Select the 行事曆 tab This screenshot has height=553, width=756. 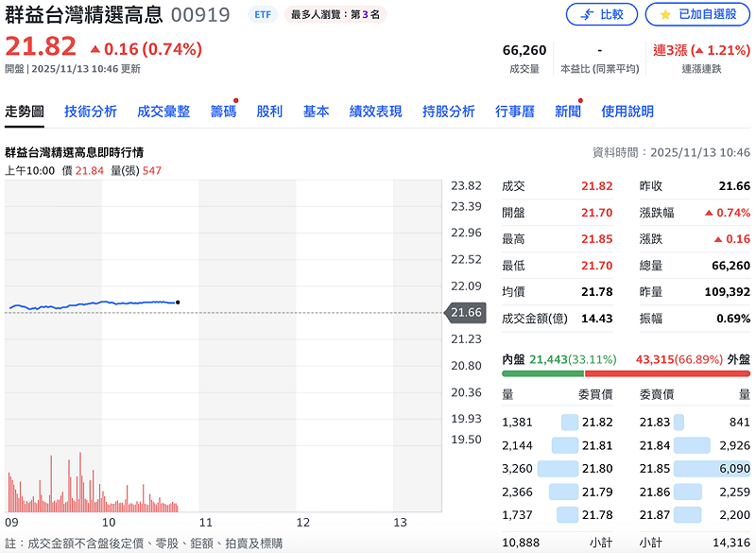pyautogui.click(x=518, y=111)
